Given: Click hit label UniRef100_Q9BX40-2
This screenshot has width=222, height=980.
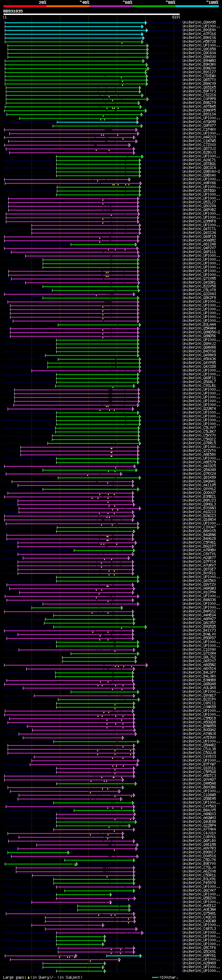Looking at the screenshot, I should [201, 172].
